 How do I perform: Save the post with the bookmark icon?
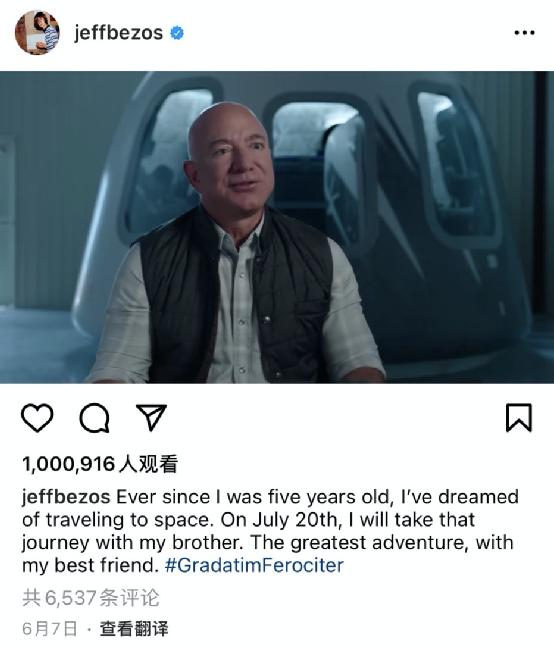[x=518, y=418]
